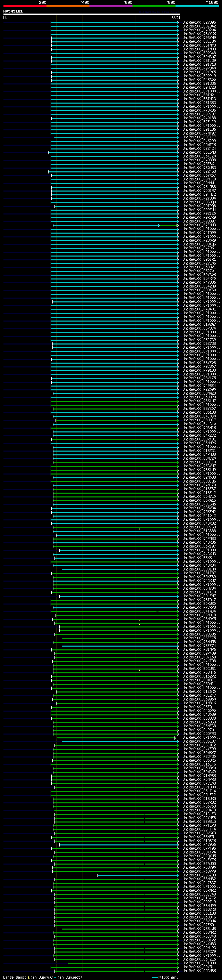Open UniRef100_P47837 label
The height and width of the screenshot is (980, 222).
pyautogui.click(x=199, y=883)
